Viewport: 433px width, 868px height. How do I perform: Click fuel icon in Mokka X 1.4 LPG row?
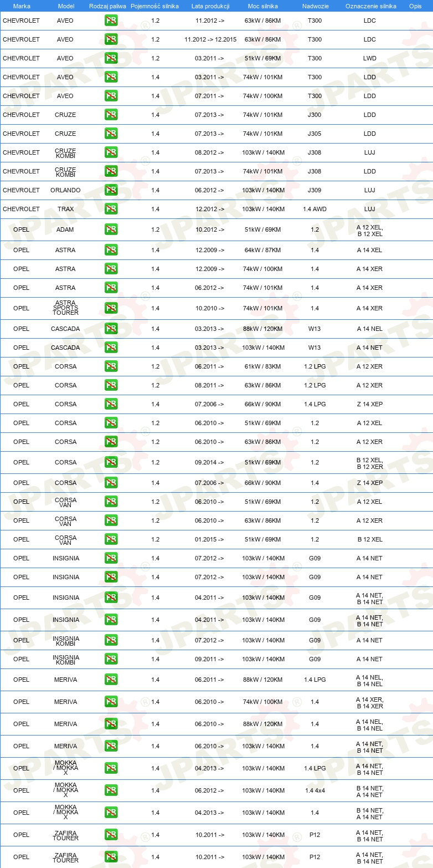pos(111,768)
